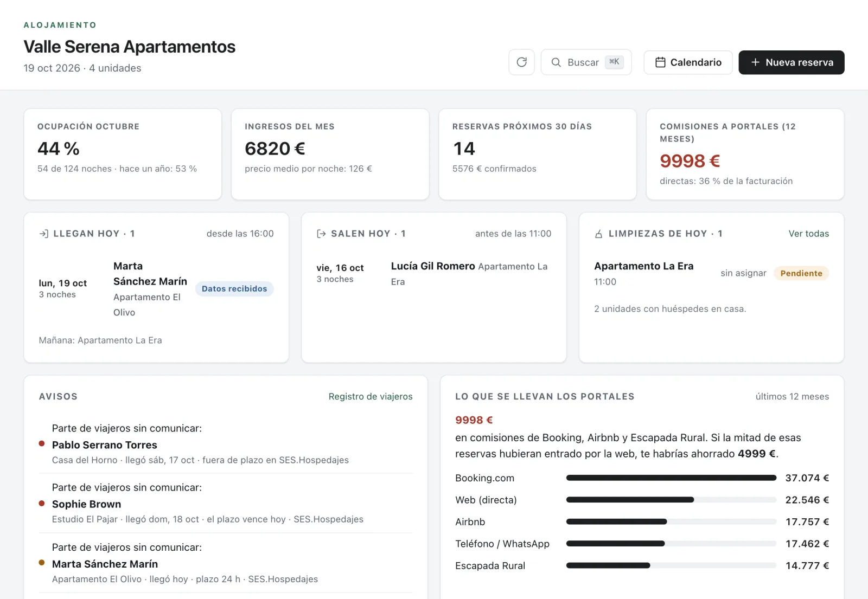Click the 14.777 € Escapada Rural amount
This screenshot has height=599, width=868.
(807, 565)
